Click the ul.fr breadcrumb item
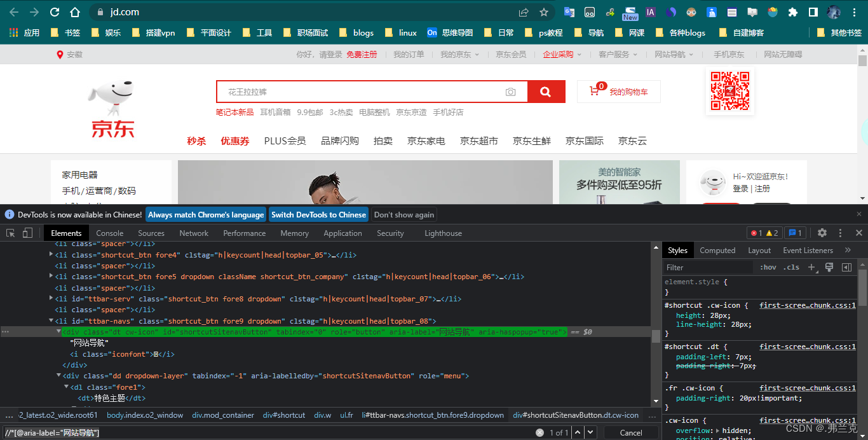 pos(346,415)
